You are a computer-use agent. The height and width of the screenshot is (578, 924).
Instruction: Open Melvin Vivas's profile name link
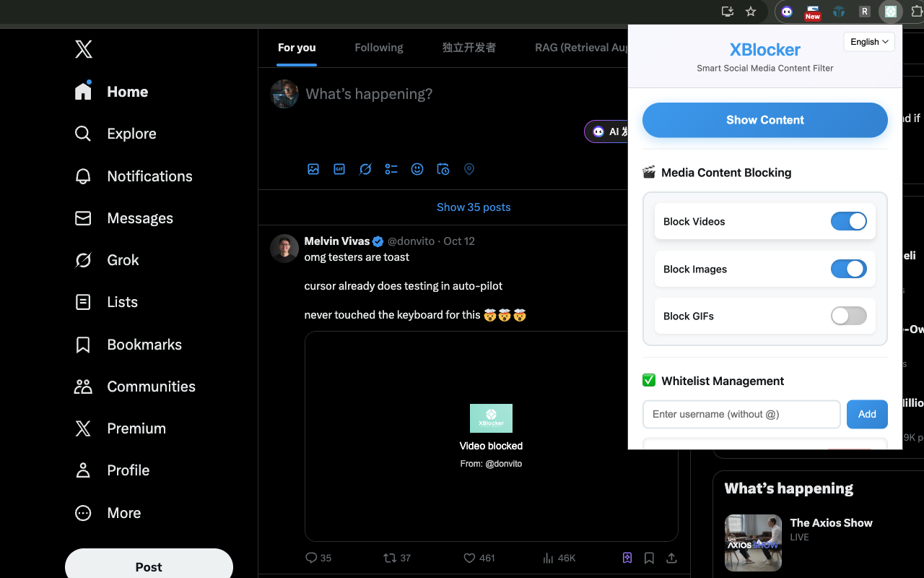point(337,241)
